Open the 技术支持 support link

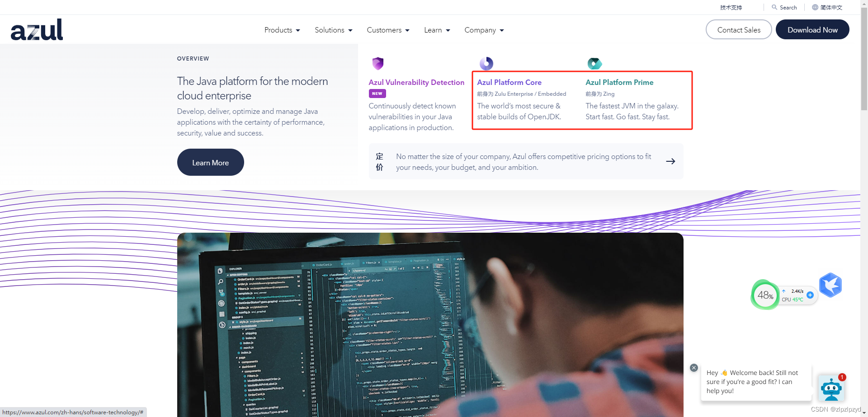(731, 7)
